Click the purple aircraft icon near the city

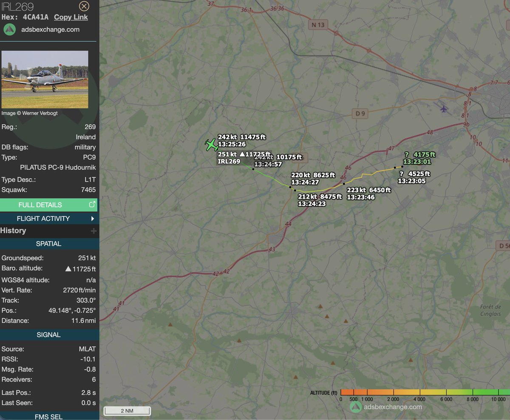[x=444, y=109]
